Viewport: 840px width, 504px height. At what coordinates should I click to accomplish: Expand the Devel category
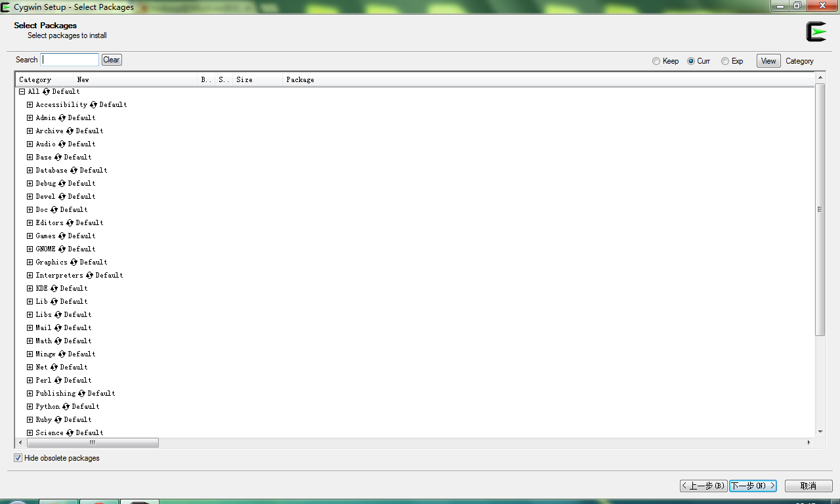click(x=30, y=196)
